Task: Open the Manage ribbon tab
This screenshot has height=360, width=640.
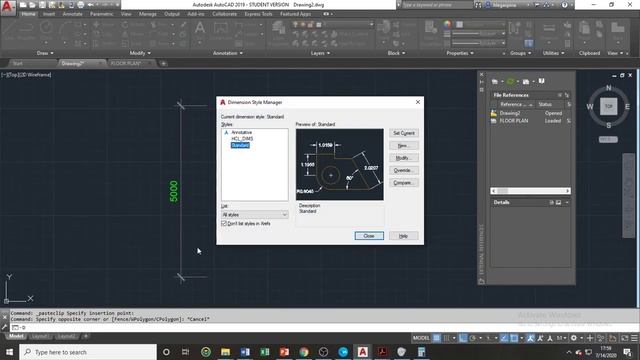Action: click(x=148, y=14)
